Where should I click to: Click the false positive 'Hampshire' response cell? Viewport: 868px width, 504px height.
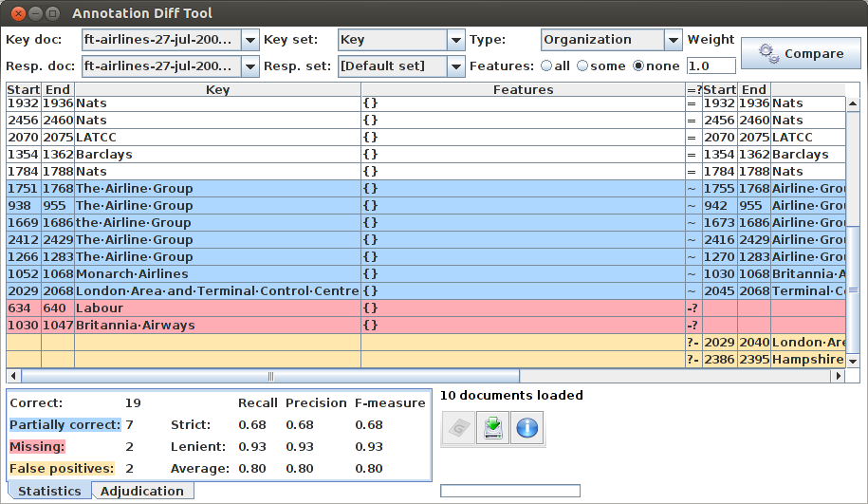(808, 360)
